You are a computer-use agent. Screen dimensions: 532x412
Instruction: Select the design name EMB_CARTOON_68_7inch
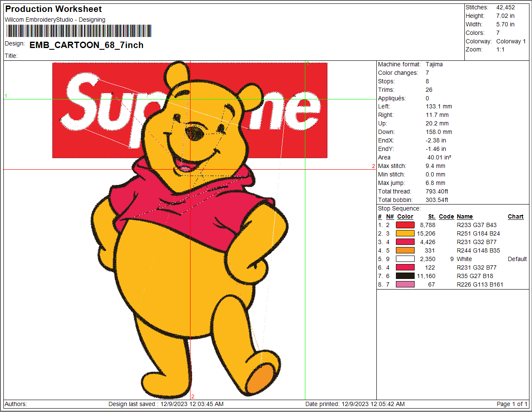coord(86,45)
